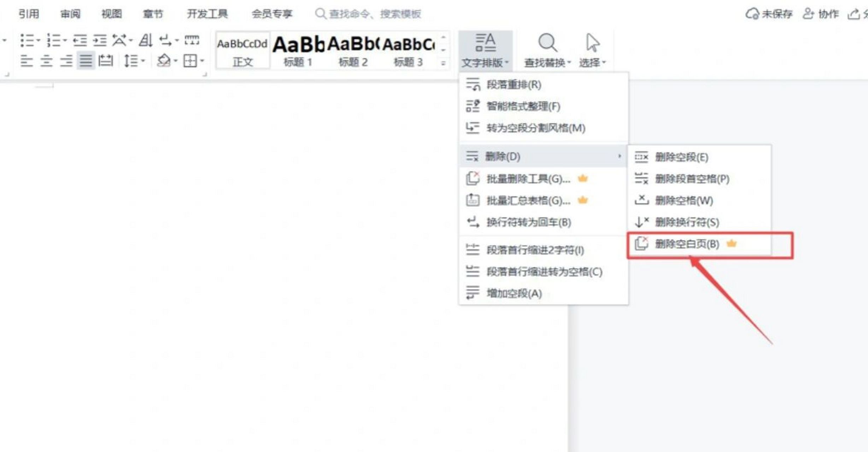Viewport: 868px width, 452px height.
Task: Click the 文字排版 text layout icon
Action: [x=484, y=42]
